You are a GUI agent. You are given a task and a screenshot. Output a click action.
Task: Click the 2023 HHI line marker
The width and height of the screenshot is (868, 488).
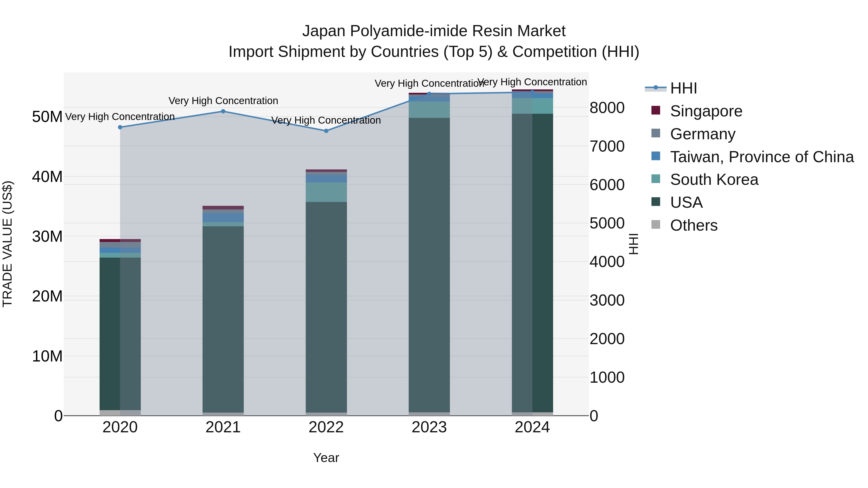[x=429, y=94]
